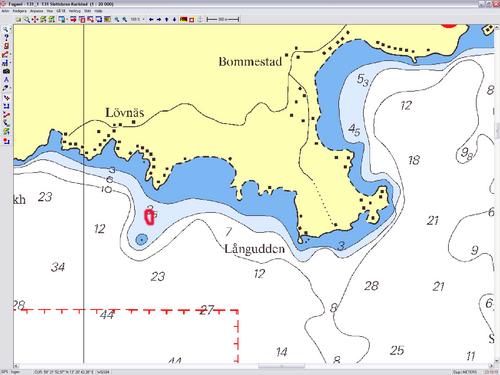Click the red dot icon at left toolbar bottom

tap(6, 141)
